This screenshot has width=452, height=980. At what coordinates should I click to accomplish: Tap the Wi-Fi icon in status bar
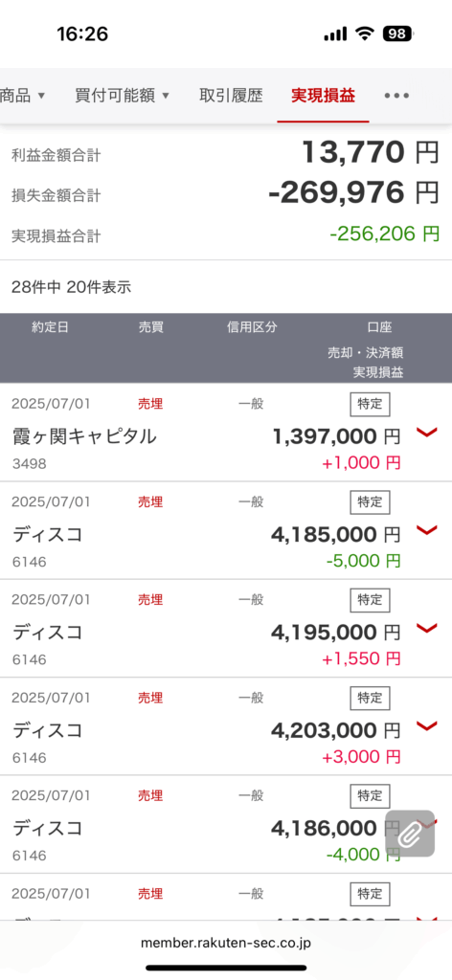(365, 33)
